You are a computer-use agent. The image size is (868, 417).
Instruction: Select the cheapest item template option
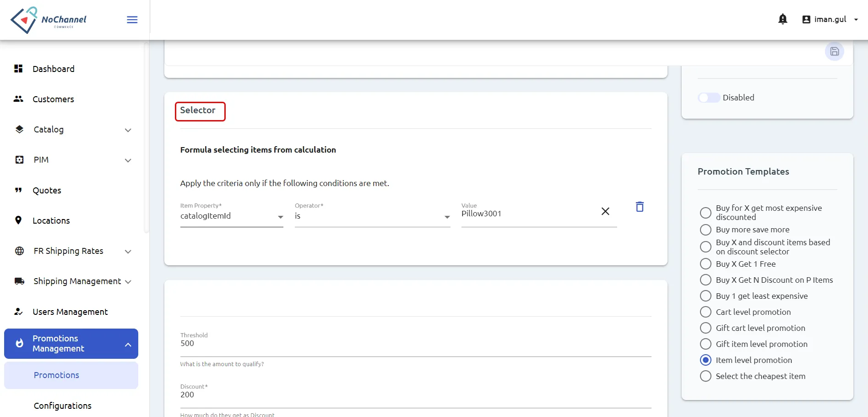(705, 376)
